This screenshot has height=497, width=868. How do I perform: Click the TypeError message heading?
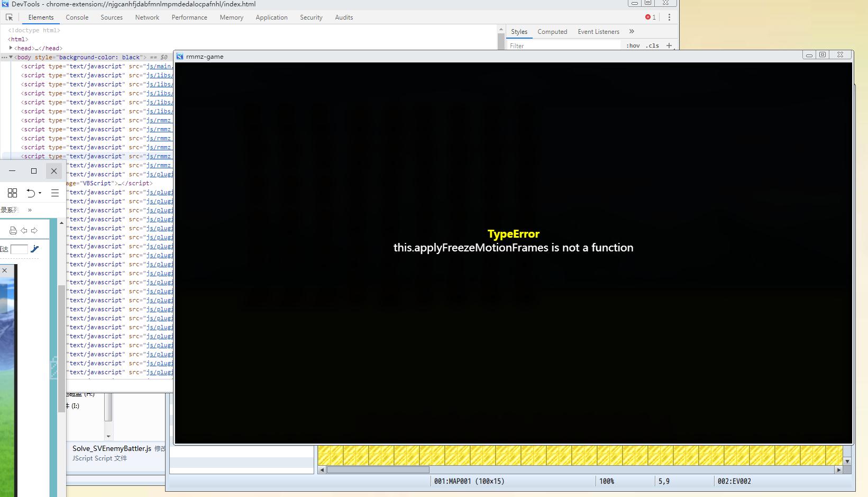pyautogui.click(x=514, y=234)
